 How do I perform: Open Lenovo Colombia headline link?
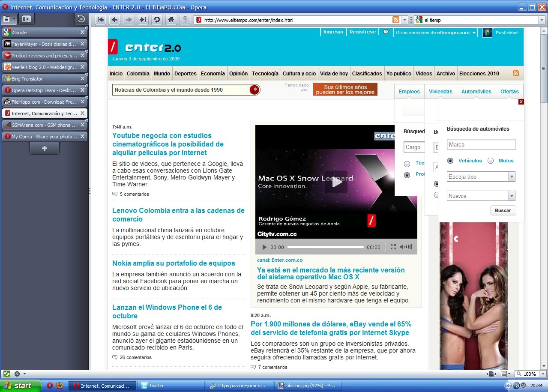click(x=178, y=215)
